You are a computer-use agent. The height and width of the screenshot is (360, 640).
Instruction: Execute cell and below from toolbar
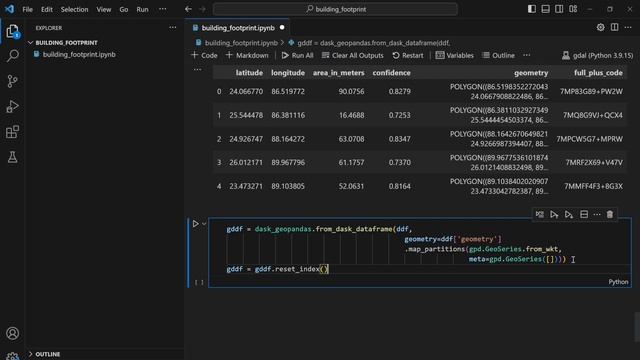click(569, 214)
